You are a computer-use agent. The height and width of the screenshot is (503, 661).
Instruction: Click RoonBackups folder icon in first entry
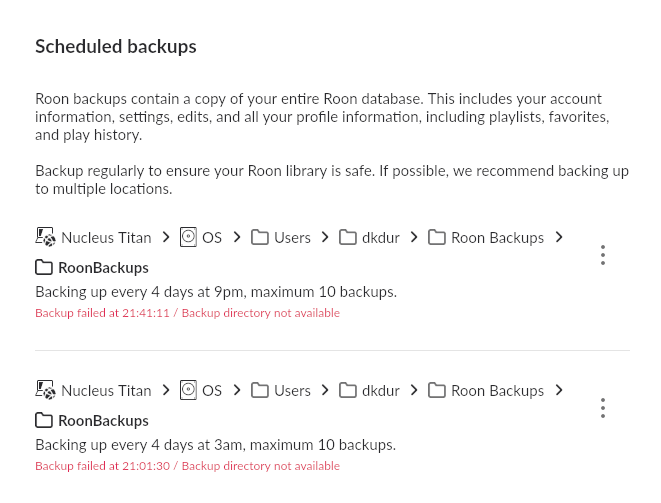pos(44,267)
